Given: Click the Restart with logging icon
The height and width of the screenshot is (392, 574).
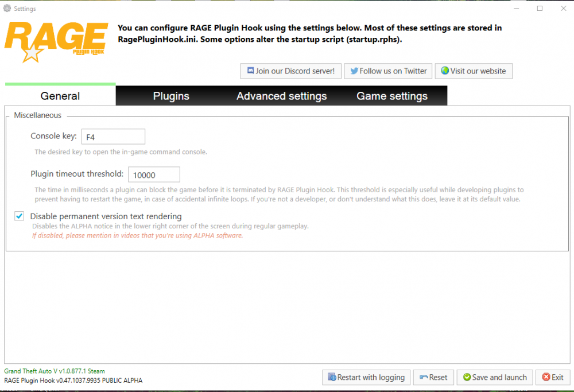Looking at the screenshot, I should coord(332,377).
